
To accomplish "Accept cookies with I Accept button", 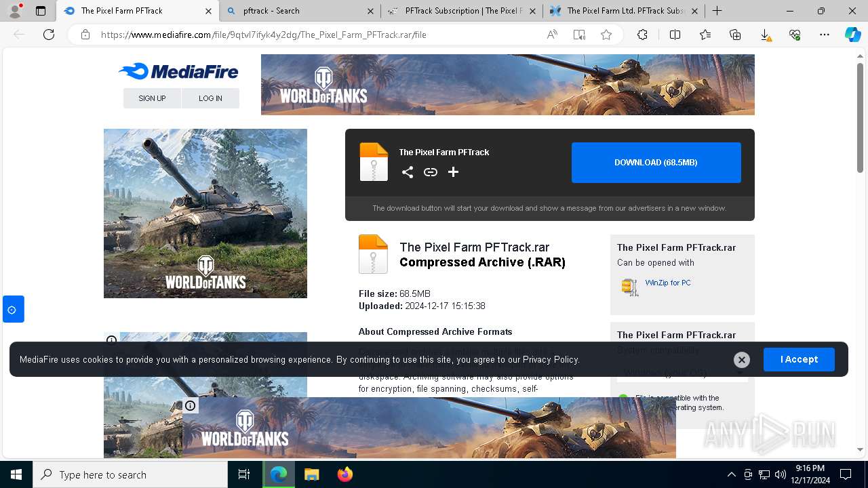I will [x=799, y=359].
